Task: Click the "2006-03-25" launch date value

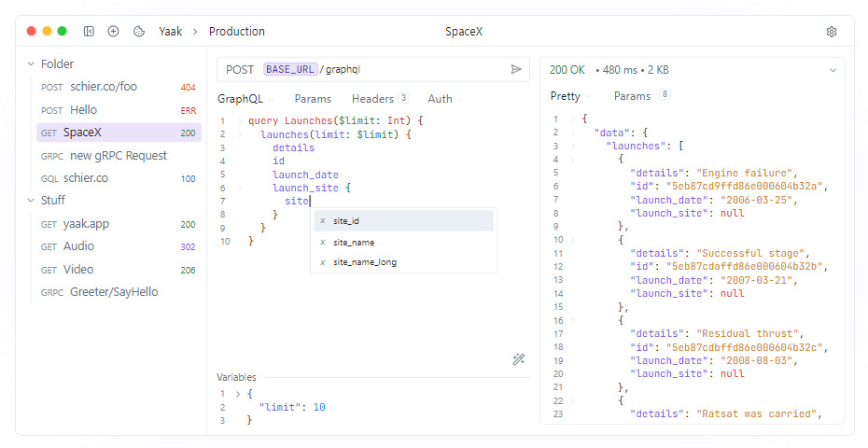Action: click(x=758, y=200)
